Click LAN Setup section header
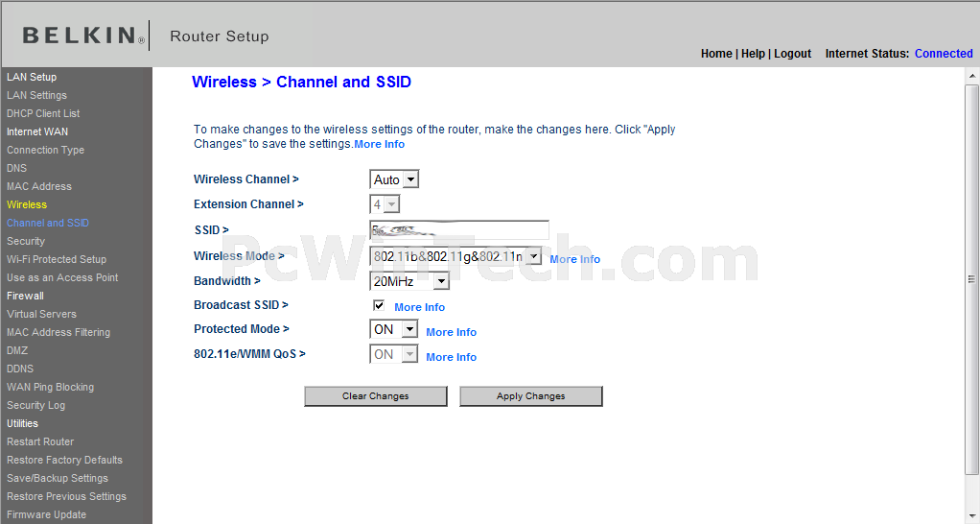The width and height of the screenshot is (980, 524). (32, 77)
